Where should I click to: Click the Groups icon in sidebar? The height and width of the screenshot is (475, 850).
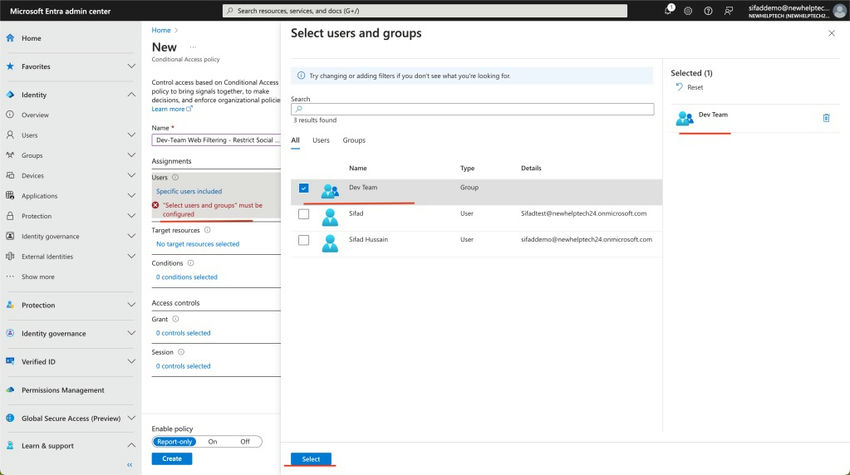(10, 155)
